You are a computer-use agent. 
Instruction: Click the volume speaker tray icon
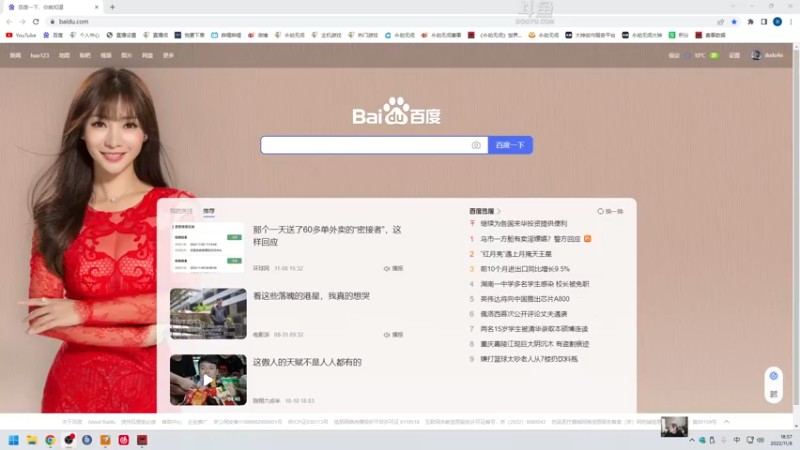760,440
